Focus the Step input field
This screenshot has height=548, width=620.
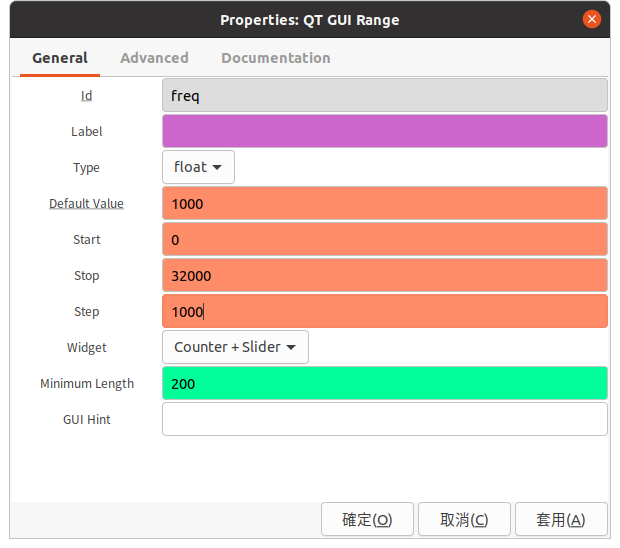(x=384, y=311)
